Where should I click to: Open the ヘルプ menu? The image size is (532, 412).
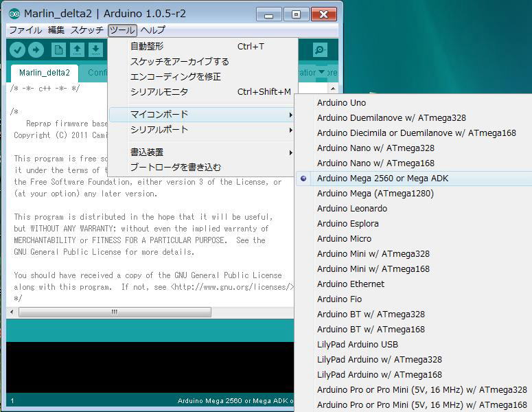click(x=153, y=30)
